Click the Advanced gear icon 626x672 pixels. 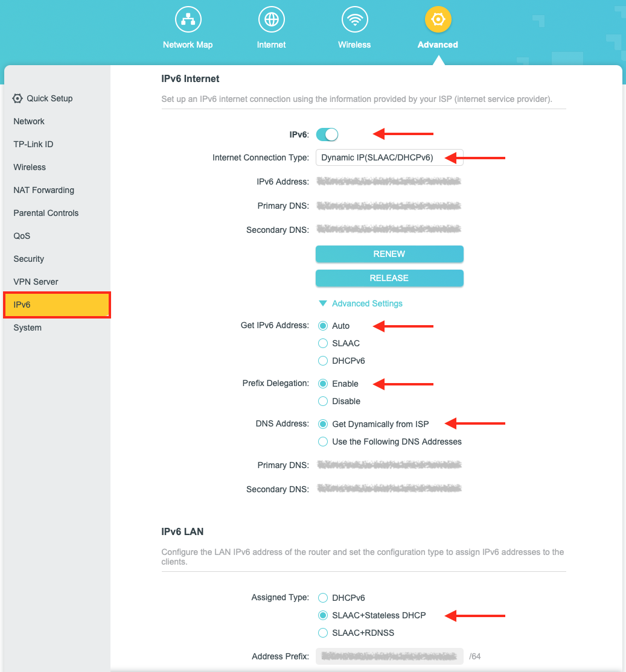[x=438, y=20]
